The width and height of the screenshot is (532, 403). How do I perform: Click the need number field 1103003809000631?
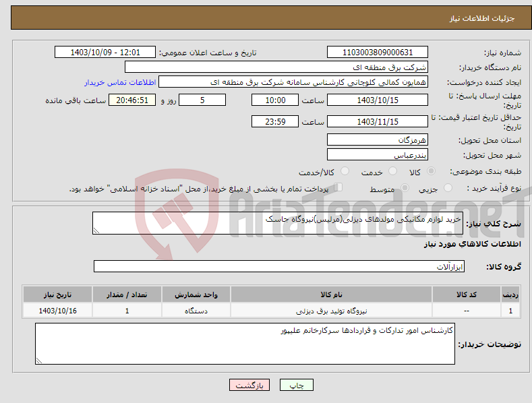coord(378,53)
